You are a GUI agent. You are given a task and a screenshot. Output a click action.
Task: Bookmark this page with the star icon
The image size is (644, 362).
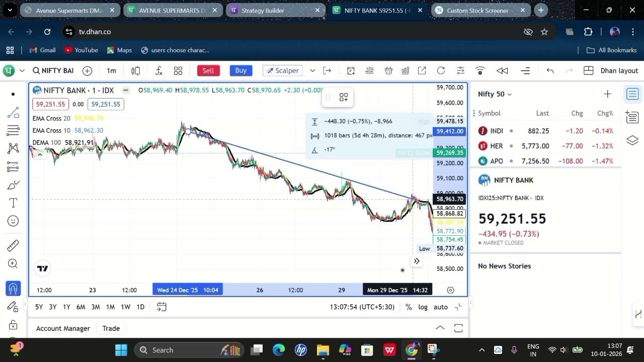click(544, 32)
